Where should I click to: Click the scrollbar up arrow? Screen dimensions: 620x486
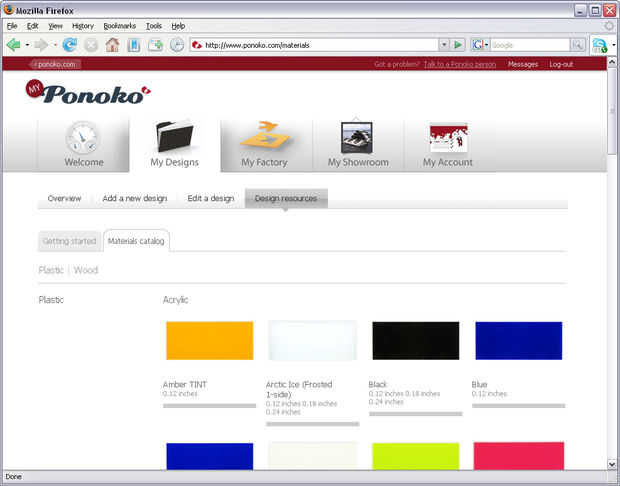612,62
